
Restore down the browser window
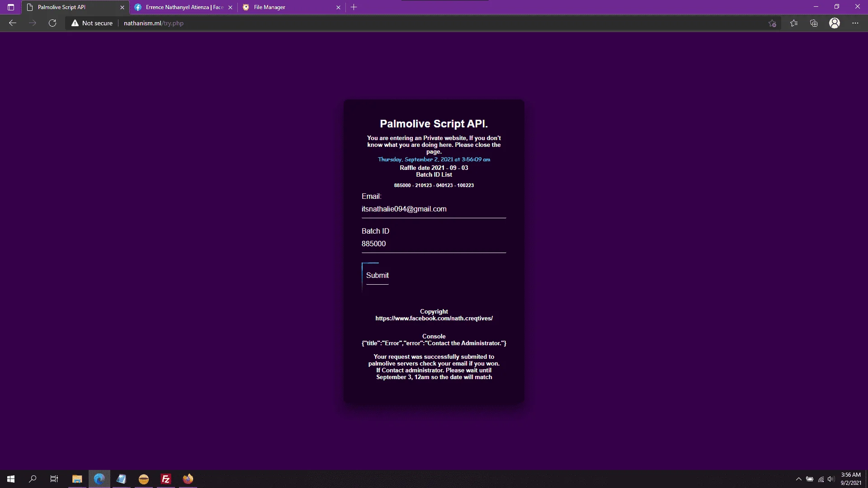click(837, 7)
